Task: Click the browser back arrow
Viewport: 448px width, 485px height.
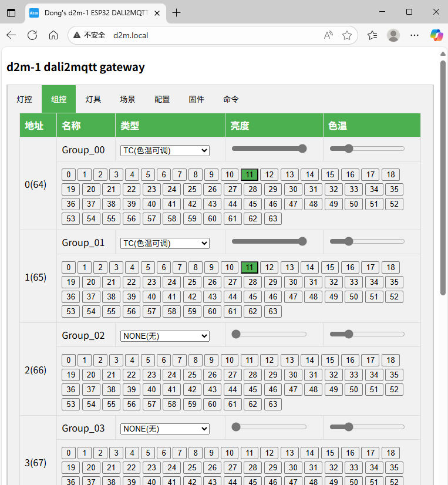Action: click(11, 35)
